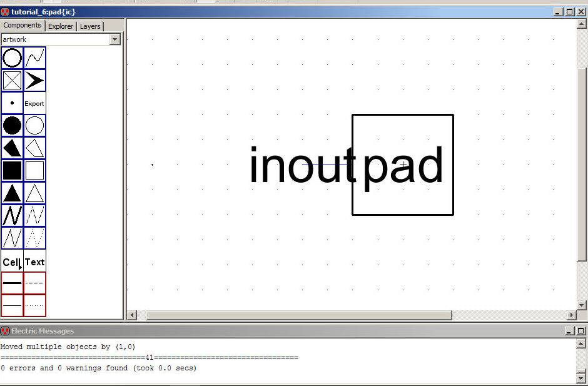Pick the crossed box component
Image resolution: width=588 pixels, height=386 pixels.
pos(12,81)
